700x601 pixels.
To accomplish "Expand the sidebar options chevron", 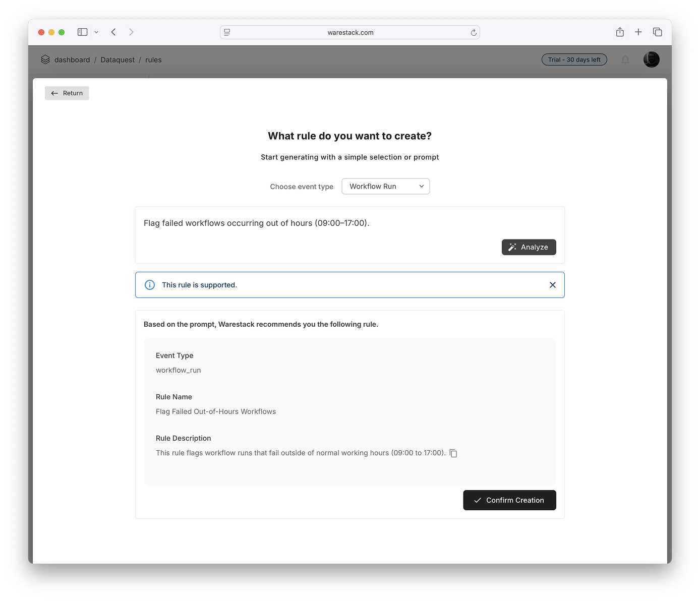I will pos(96,32).
